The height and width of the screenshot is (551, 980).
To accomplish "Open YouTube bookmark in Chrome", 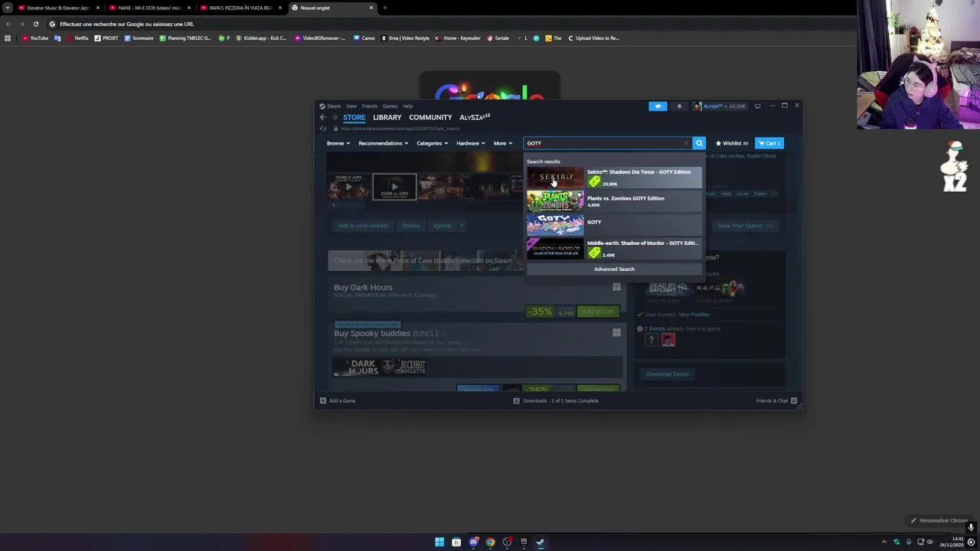I will click(x=35, y=38).
